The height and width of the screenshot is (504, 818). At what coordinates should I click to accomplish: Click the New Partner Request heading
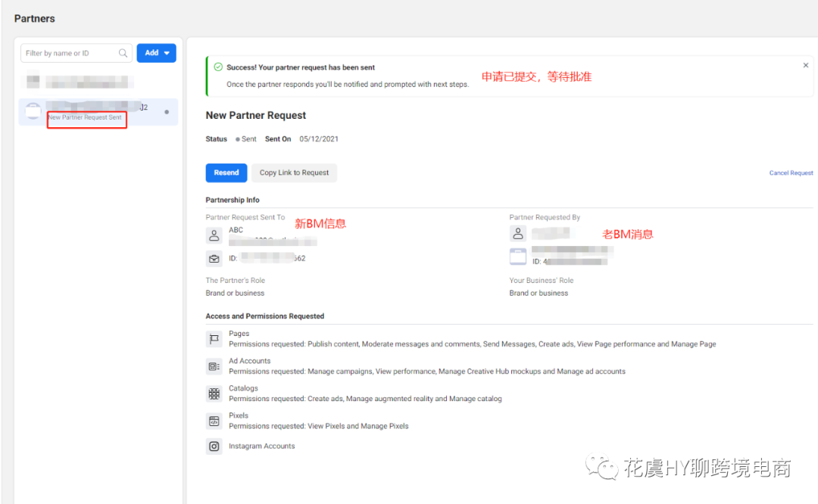(x=256, y=115)
